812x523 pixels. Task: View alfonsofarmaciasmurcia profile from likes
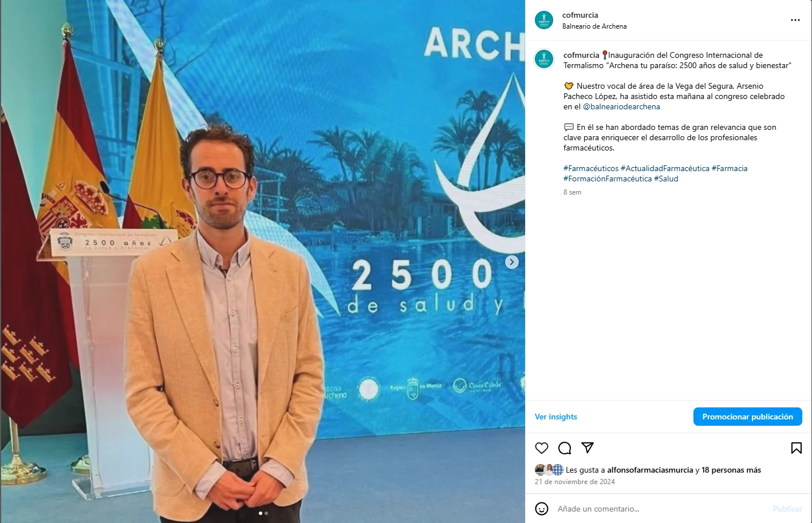pos(650,470)
